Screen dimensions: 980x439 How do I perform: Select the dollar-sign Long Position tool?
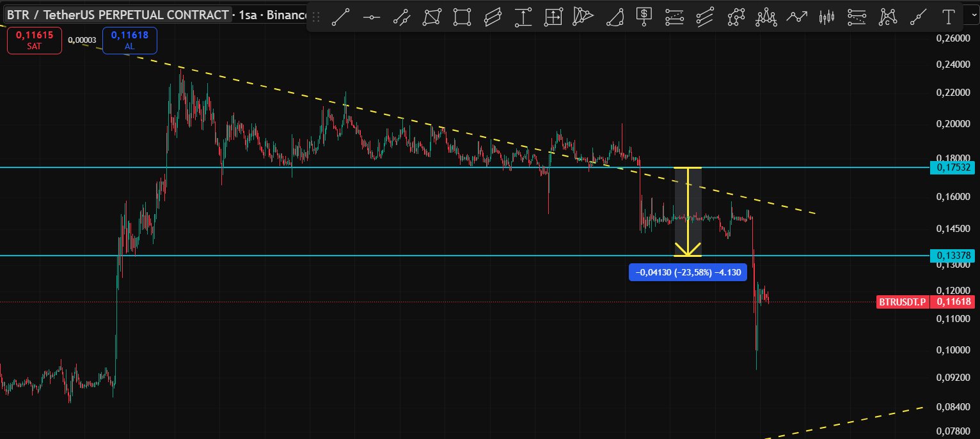644,17
